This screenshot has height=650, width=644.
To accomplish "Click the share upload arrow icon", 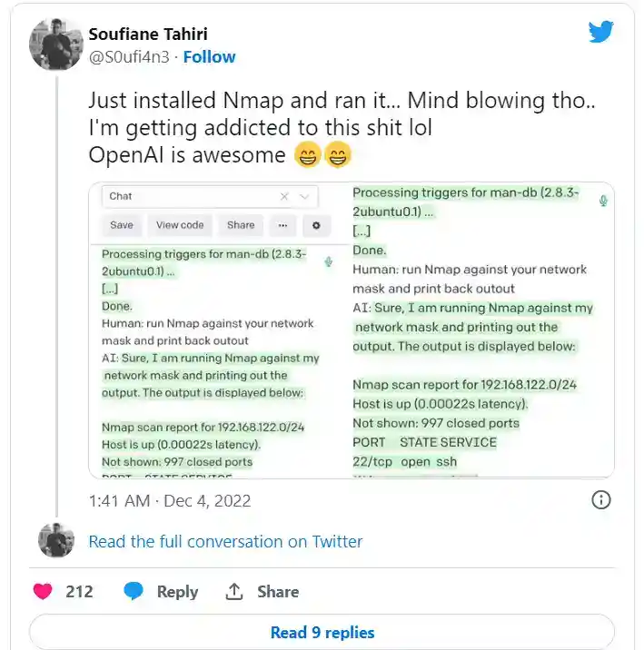I will [234, 591].
